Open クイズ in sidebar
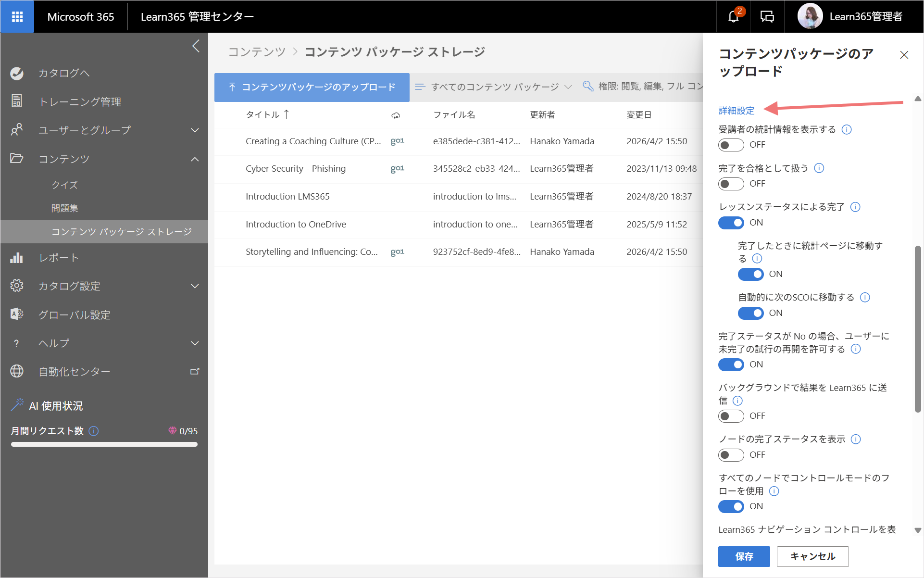924x578 pixels. pyautogui.click(x=65, y=185)
